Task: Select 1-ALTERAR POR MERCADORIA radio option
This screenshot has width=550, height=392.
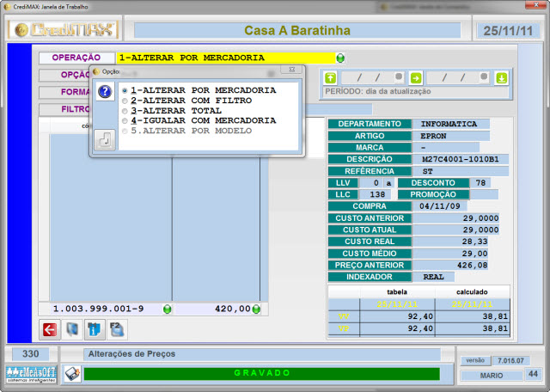Action: tap(125, 90)
